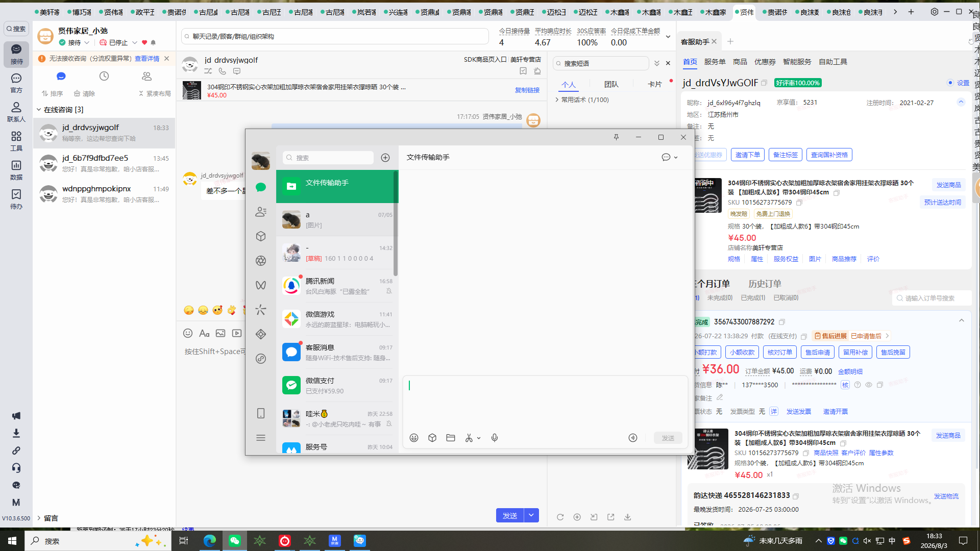Switch to the 历史订单 tab
980x551 pixels.
pyautogui.click(x=765, y=284)
